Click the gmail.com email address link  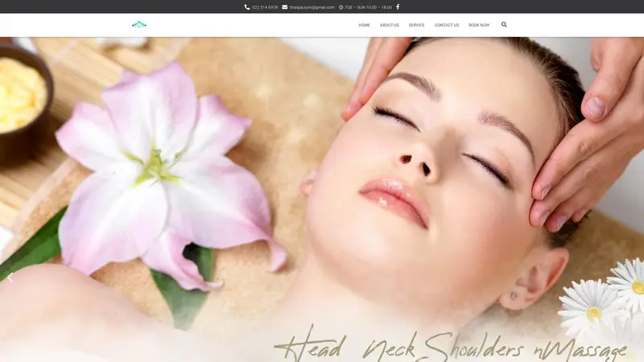(x=312, y=7)
